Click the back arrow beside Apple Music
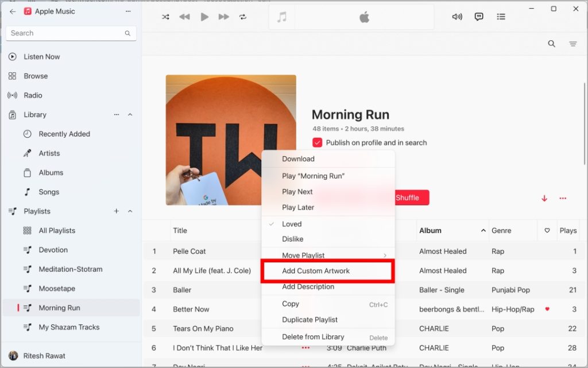 13,11
